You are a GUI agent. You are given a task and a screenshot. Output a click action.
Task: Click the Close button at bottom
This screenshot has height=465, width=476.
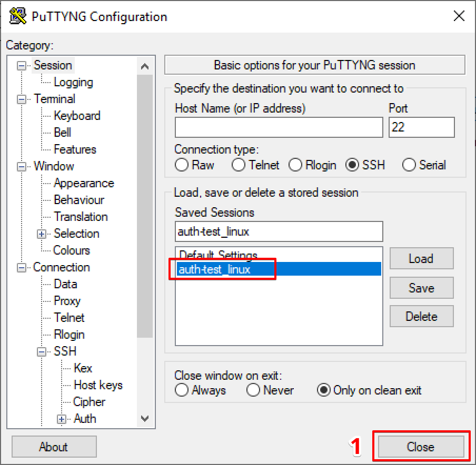click(x=421, y=447)
